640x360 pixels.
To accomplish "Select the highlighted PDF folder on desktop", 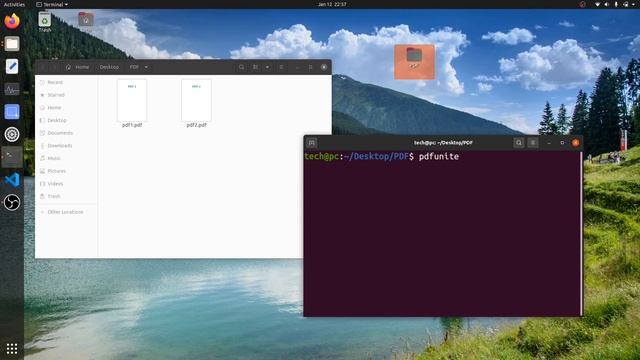I will point(414,62).
